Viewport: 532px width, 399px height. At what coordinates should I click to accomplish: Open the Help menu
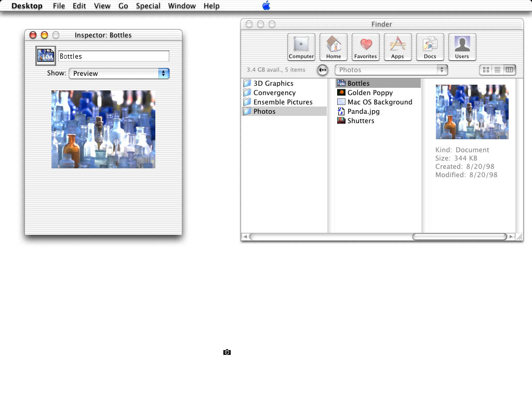coord(211,6)
